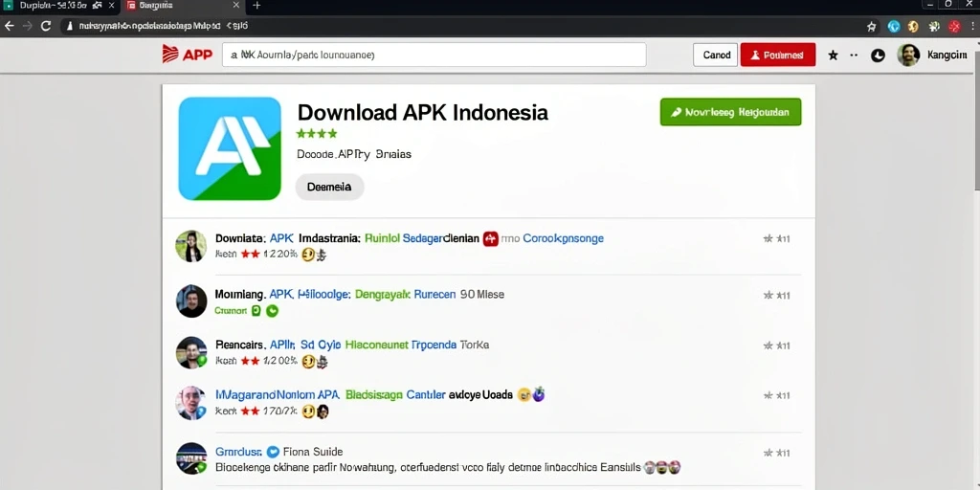Close the second browser tab
The image size is (980, 490).
click(x=236, y=6)
